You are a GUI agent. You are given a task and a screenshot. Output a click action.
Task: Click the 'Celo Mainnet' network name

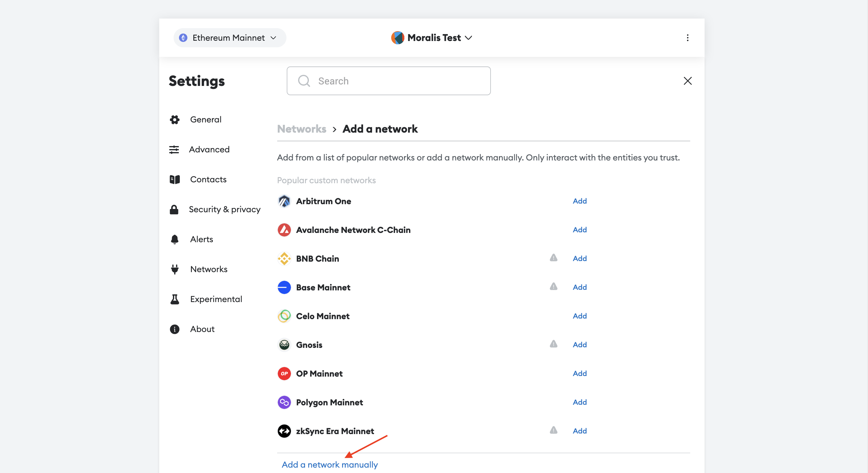(x=322, y=316)
